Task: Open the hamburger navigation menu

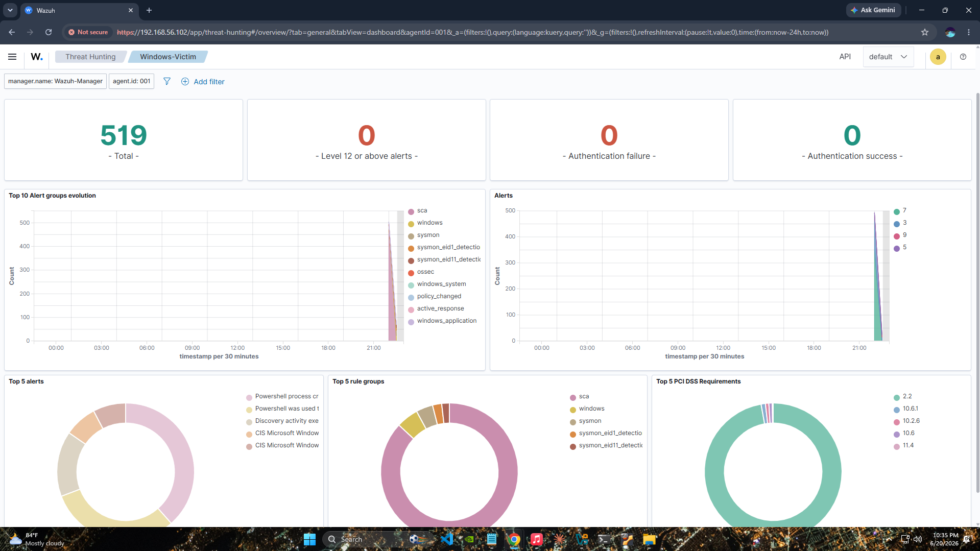Action: (x=12, y=57)
